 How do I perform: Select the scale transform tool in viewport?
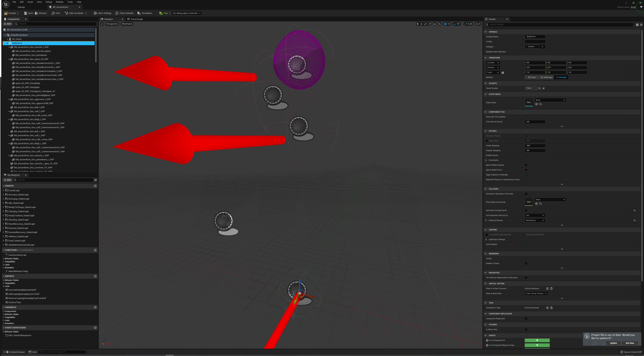point(429,24)
